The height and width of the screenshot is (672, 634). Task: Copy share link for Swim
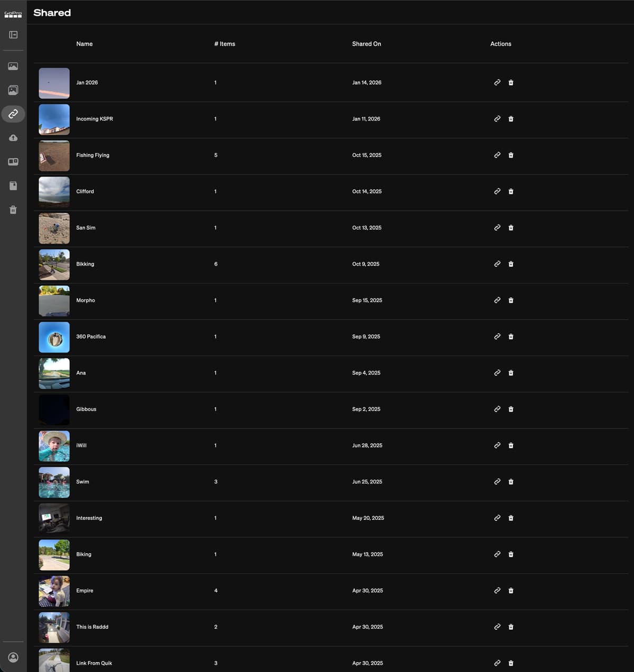497,482
